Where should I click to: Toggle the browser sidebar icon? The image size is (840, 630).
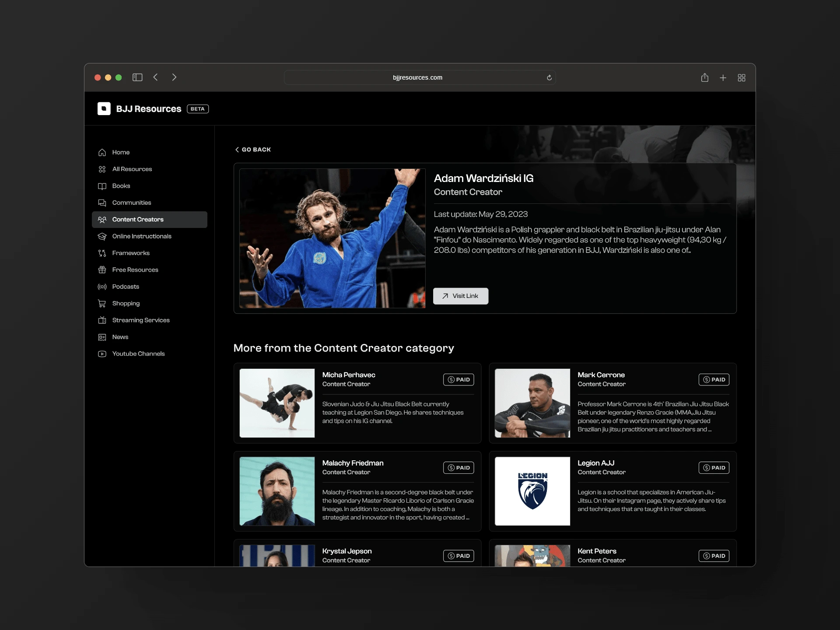pyautogui.click(x=137, y=77)
